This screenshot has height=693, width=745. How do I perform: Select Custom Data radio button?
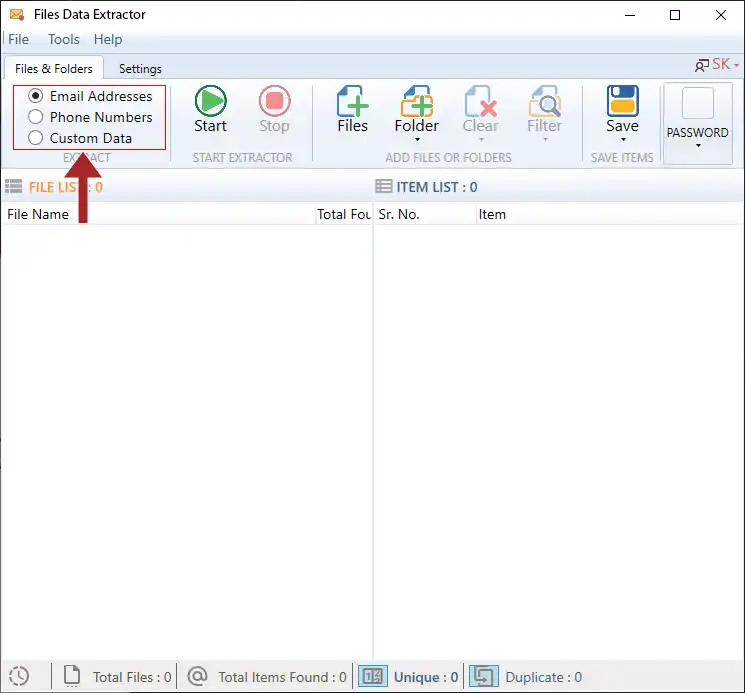click(36, 138)
